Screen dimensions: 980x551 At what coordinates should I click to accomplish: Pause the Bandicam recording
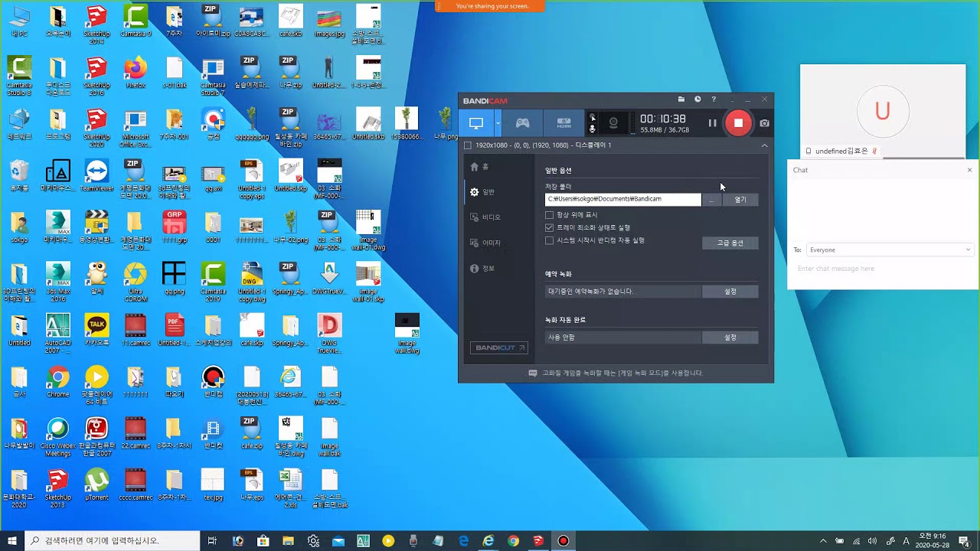(712, 122)
